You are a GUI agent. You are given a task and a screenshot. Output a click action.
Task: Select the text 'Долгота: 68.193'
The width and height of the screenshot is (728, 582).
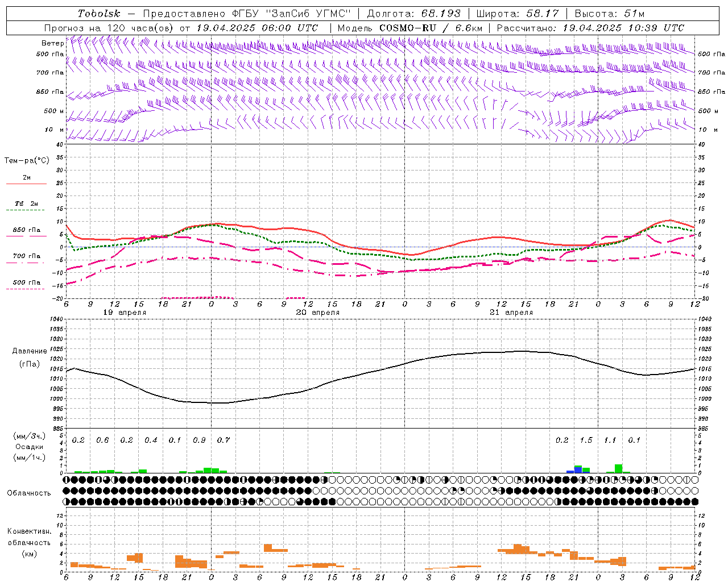click(414, 14)
